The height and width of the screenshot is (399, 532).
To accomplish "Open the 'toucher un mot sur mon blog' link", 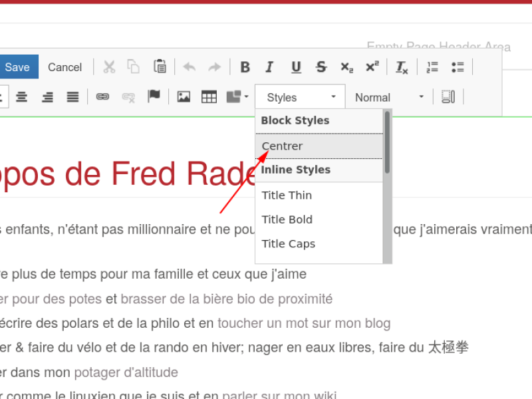I will pyautogui.click(x=304, y=323).
